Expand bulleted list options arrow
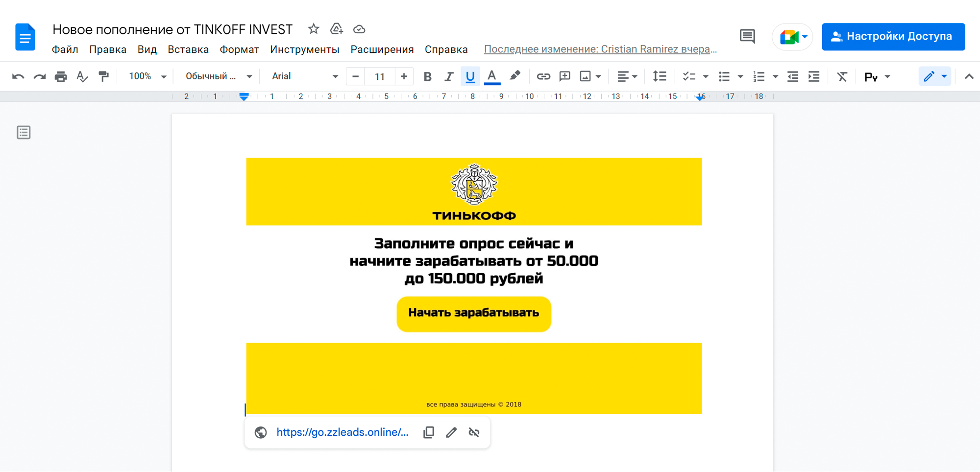Screen dimensions: 980x472 [740, 77]
